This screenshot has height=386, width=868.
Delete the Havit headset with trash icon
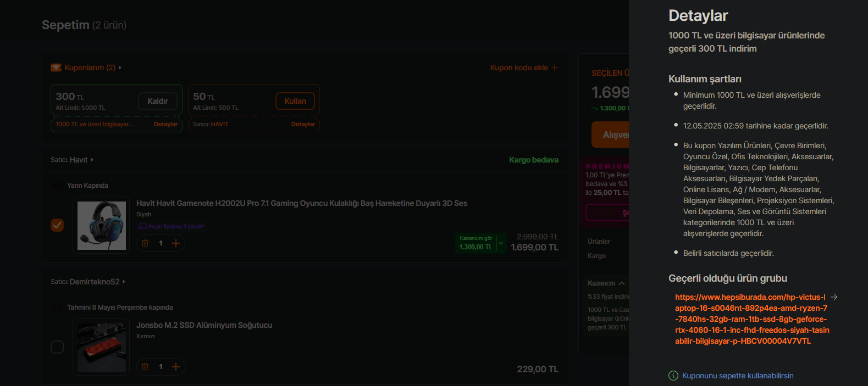click(x=145, y=243)
